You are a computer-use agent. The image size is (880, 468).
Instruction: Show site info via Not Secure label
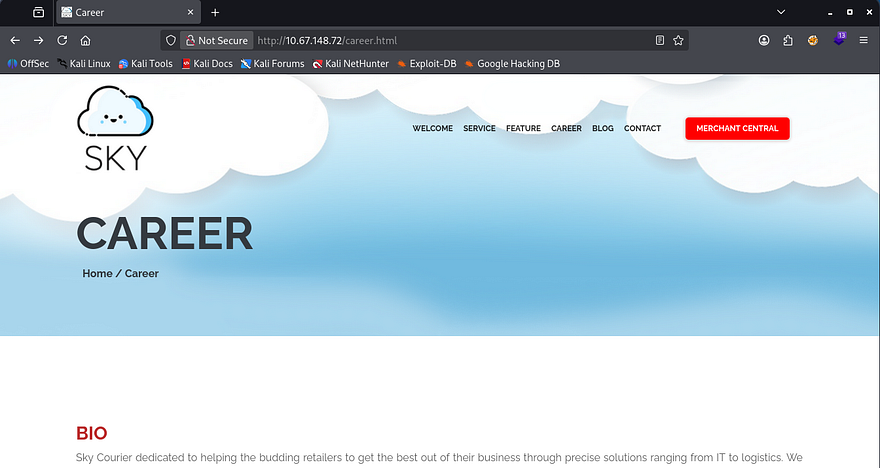click(x=214, y=41)
